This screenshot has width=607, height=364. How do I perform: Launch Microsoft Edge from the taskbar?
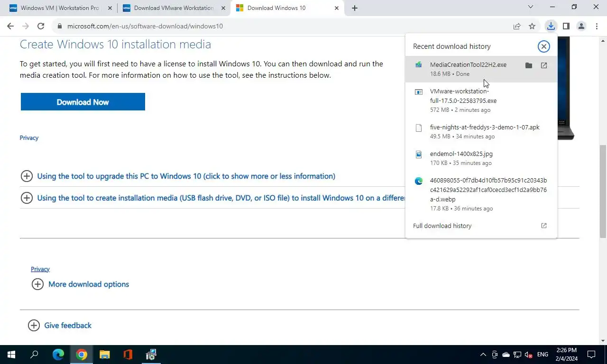point(58,355)
